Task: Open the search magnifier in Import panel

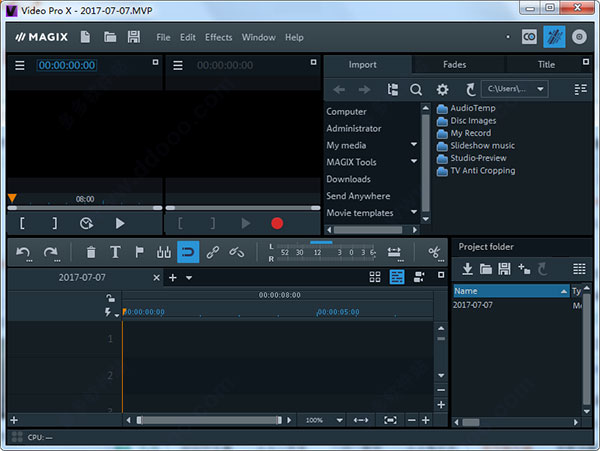Action: click(416, 90)
